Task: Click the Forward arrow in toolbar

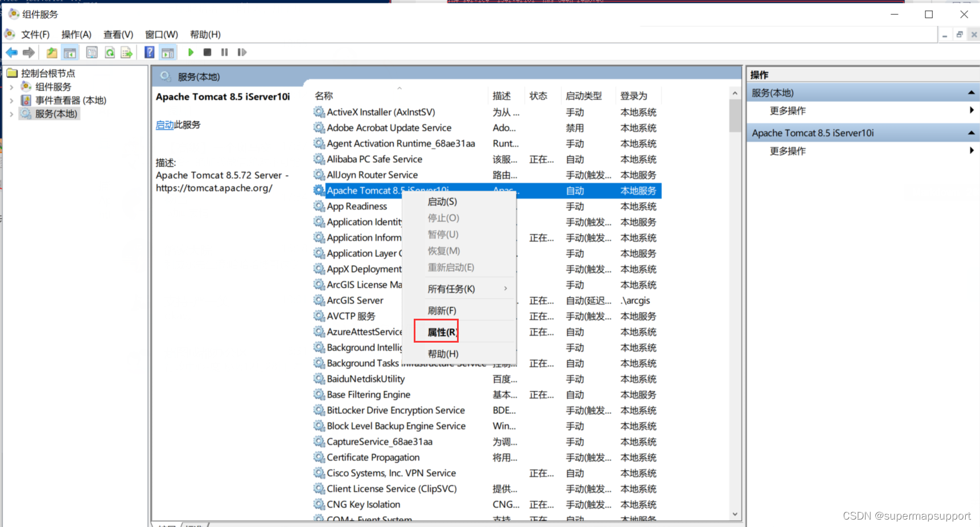Action: [x=28, y=52]
